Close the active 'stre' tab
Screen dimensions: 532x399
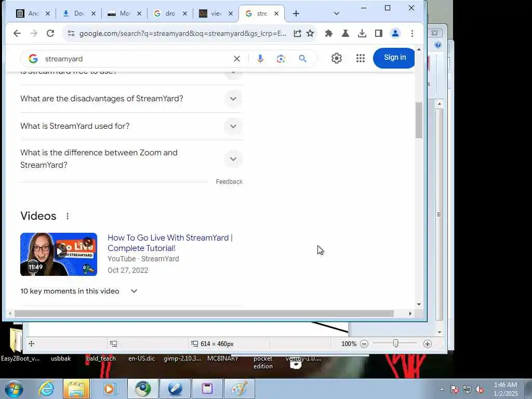tap(276, 14)
